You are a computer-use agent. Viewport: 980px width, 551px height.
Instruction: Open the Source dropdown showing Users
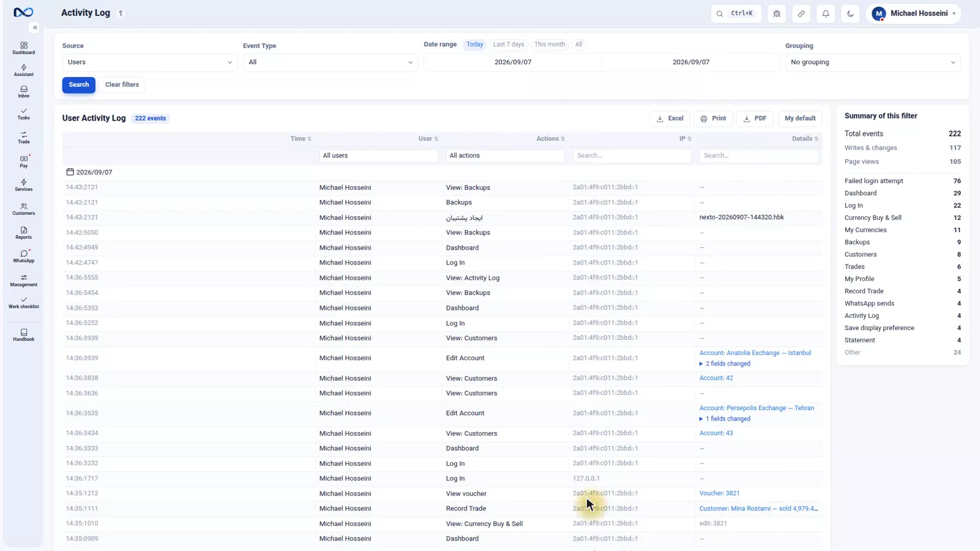(149, 62)
